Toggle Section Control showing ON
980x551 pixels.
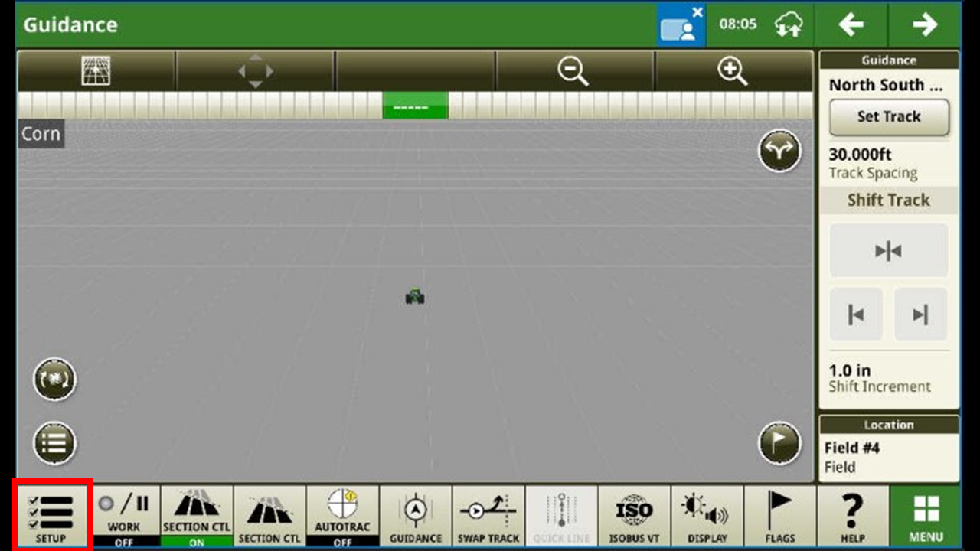pos(196,515)
